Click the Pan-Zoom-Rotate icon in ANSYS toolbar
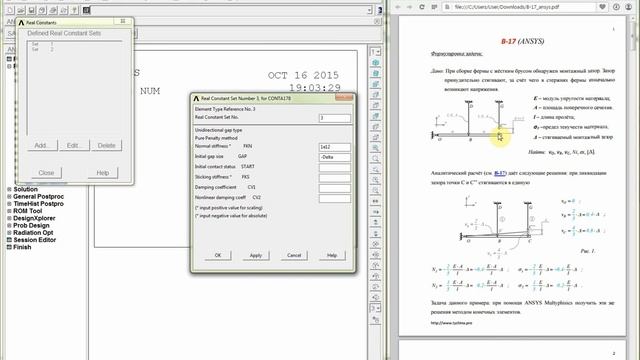This screenshot has height=360, width=640. tap(42, 10)
